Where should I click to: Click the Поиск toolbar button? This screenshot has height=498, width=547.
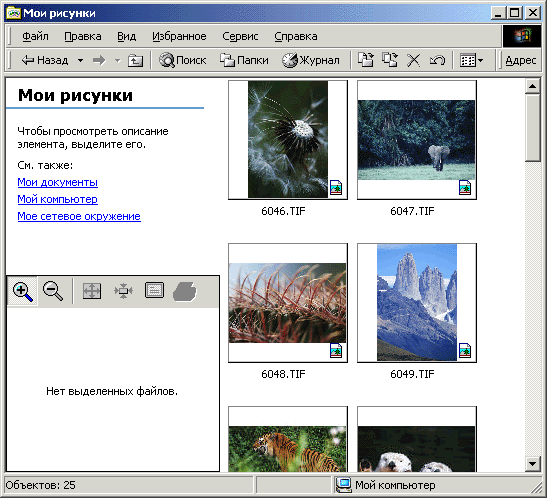point(182,60)
